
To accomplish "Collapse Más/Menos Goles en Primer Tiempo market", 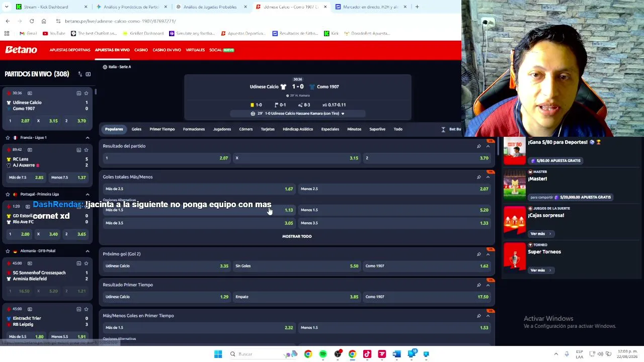I will [488, 316].
